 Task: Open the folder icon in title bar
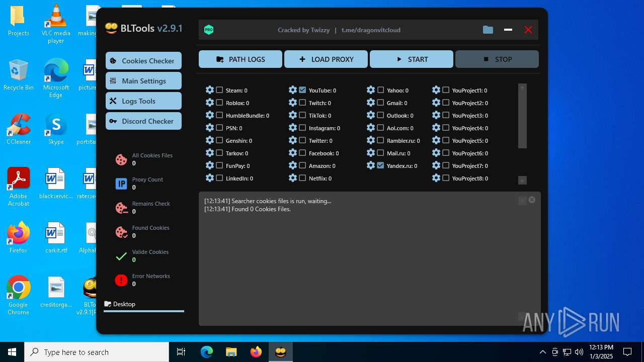point(488,30)
